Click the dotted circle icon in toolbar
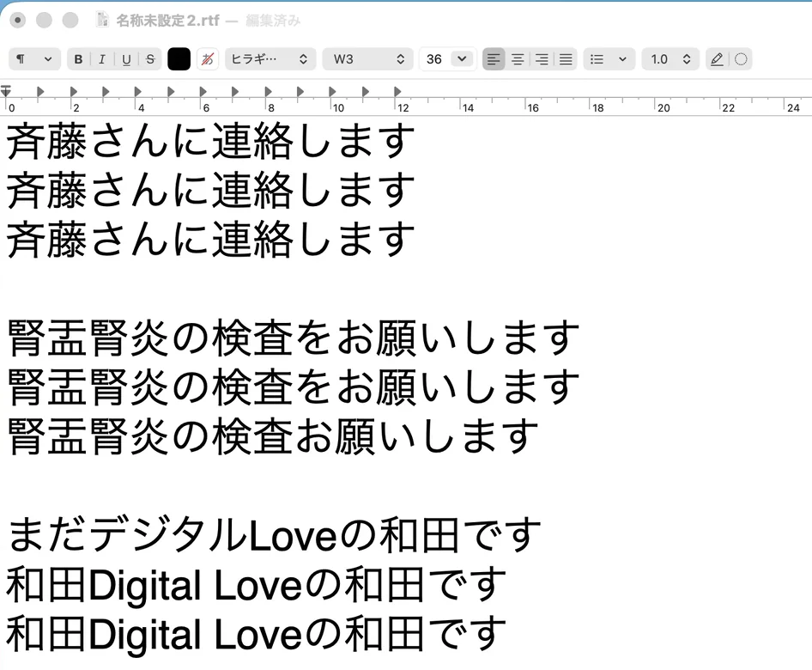Screen dimensions: 812x670 [741, 59]
